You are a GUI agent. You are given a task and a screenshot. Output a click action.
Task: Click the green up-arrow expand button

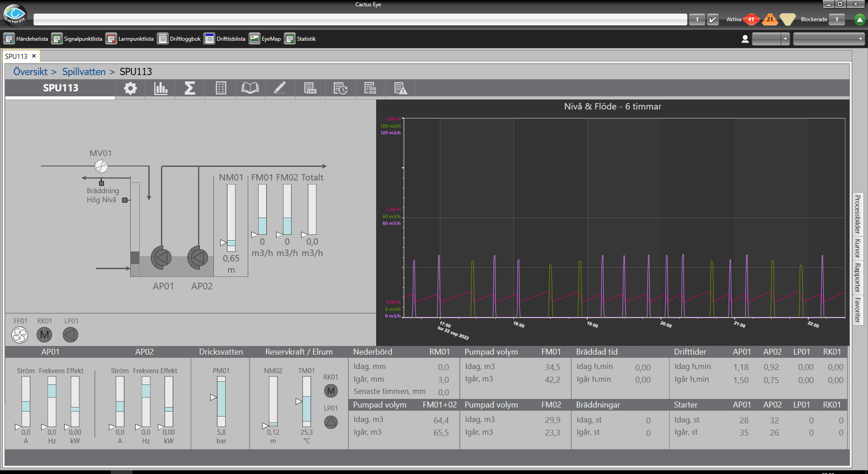[x=859, y=19]
